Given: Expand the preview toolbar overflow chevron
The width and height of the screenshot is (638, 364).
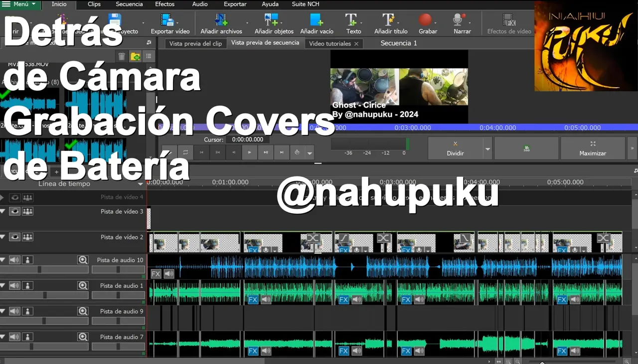Looking at the screenshot, I should coord(632,148).
